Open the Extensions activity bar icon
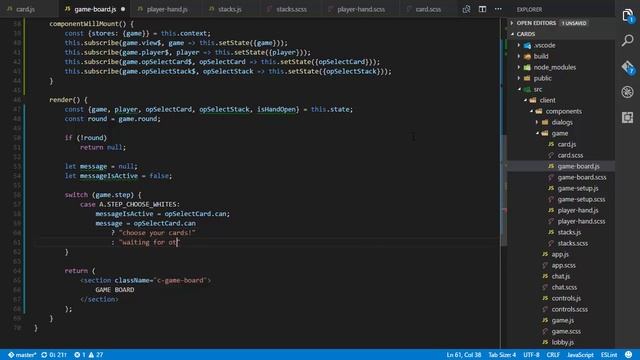 [x=628, y=118]
